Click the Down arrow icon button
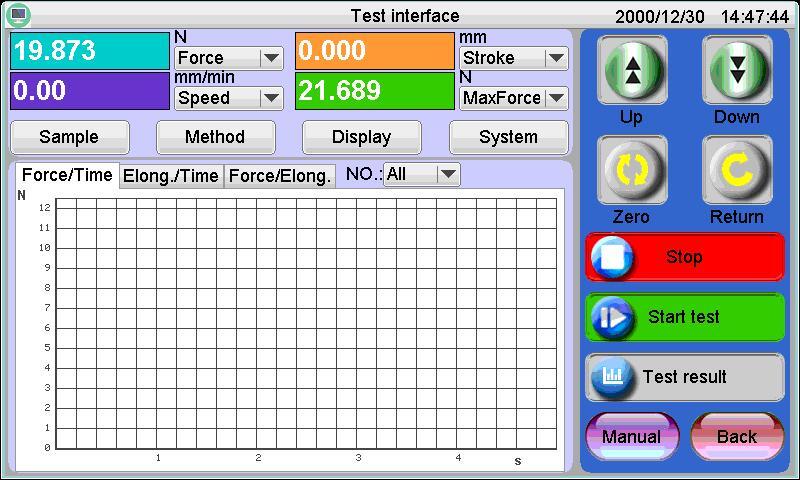 pyautogui.click(x=737, y=70)
